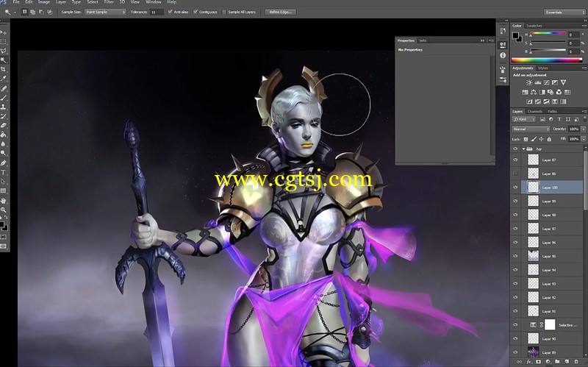Select the Layer 100 thumbnail
The width and height of the screenshot is (588, 367).
[x=533, y=187]
